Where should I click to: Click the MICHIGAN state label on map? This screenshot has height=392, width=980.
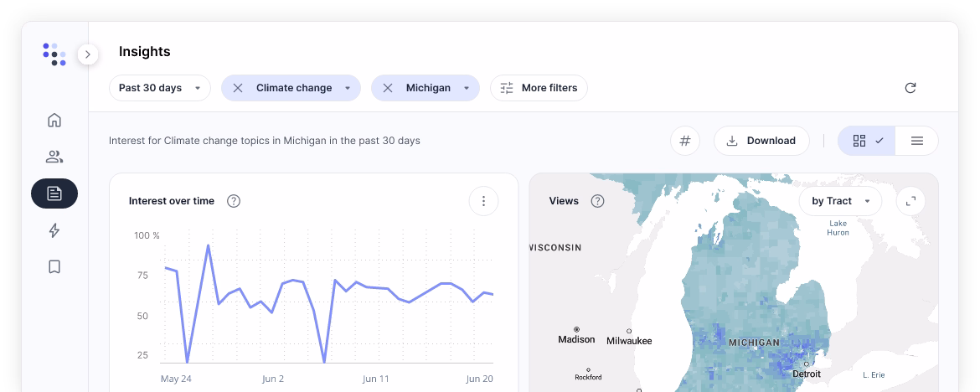[754, 343]
